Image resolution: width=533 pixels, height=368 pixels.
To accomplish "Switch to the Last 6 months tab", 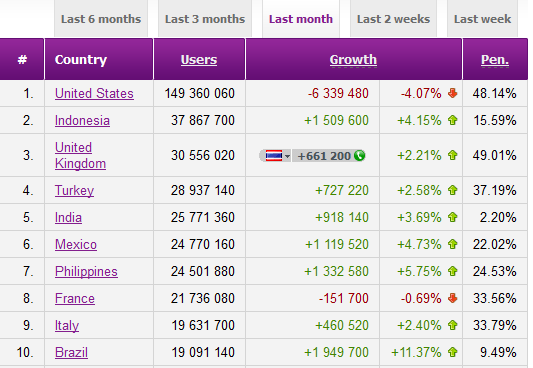I will click(x=101, y=19).
